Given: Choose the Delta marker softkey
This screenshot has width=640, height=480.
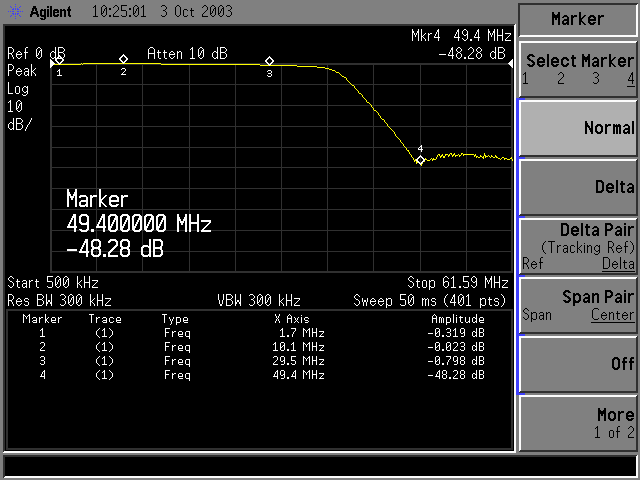Looking at the screenshot, I should 578,187.
